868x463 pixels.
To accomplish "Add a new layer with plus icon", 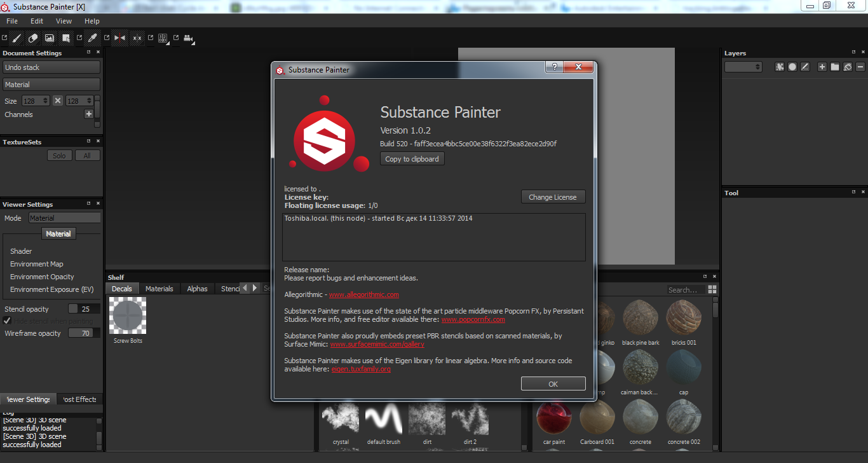I will click(x=822, y=67).
